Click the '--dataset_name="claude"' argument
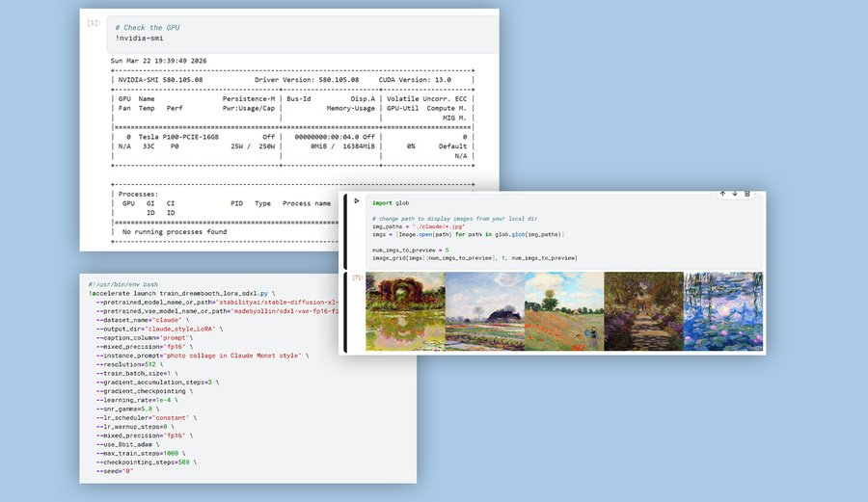Screen dimensions: 868x502 point(143,320)
